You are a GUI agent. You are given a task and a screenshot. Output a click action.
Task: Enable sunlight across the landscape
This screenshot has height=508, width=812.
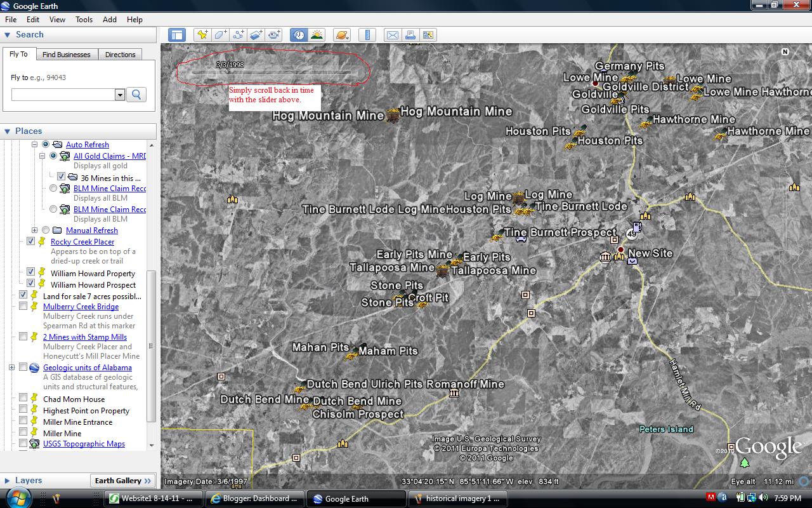[x=317, y=35]
